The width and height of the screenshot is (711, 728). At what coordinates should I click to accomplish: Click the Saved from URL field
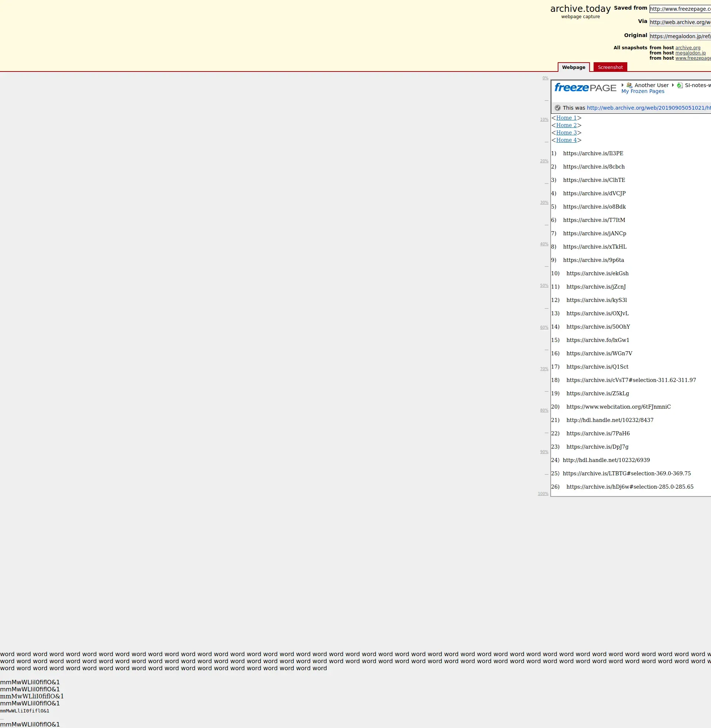(x=680, y=9)
